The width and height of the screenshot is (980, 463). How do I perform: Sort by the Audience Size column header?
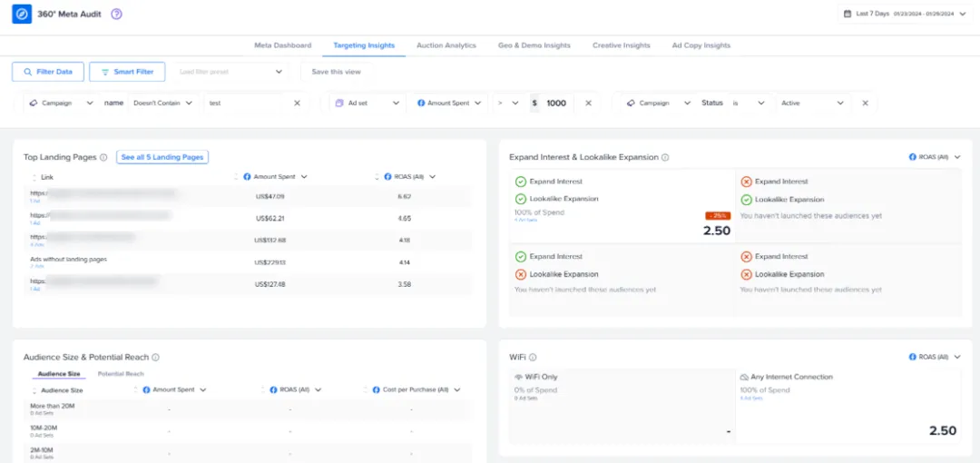click(56, 389)
